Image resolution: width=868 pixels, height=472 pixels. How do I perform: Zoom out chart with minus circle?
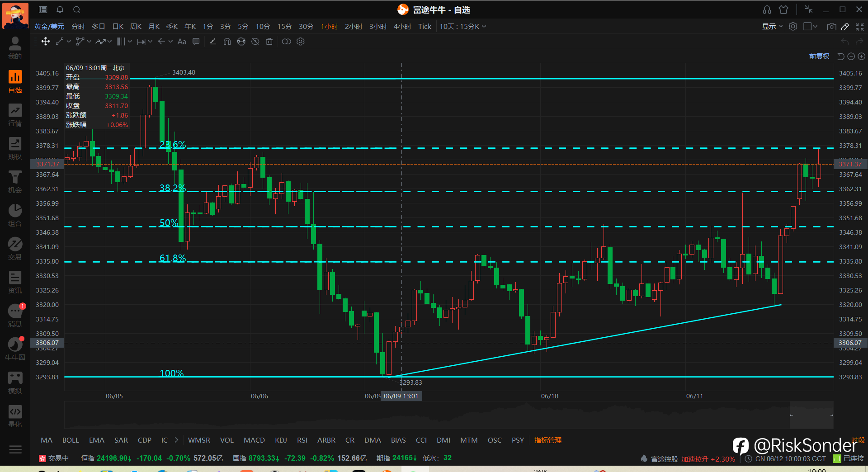[851, 57]
